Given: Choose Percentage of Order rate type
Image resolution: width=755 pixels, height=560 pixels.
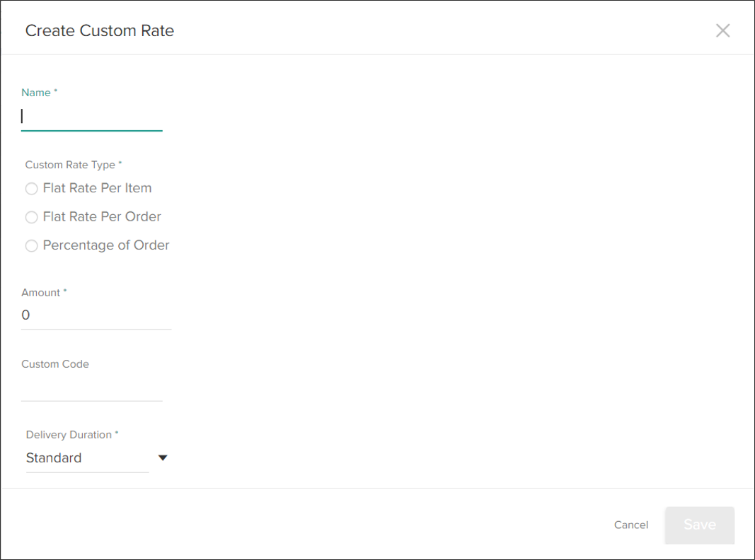Looking at the screenshot, I should (x=31, y=245).
